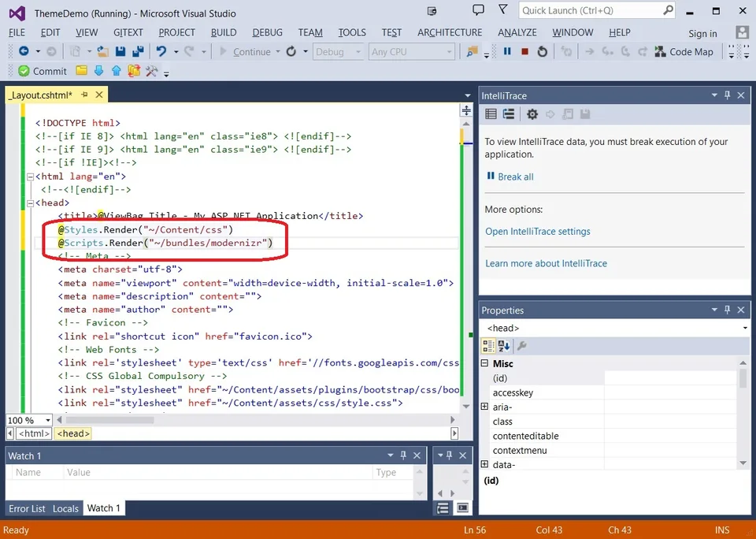The height and width of the screenshot is (539, 756).
Task: Click the notifications filter icon in title bar
Action: pos(503,9)
